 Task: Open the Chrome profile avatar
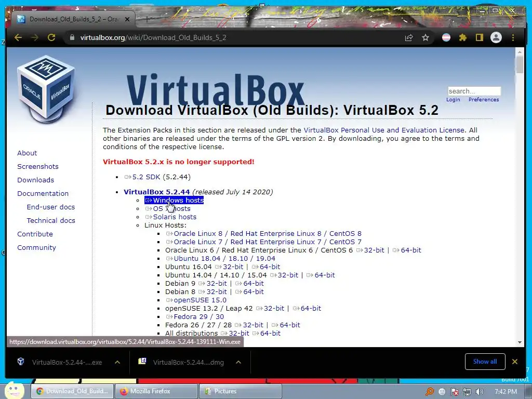[x=496, y=37]
